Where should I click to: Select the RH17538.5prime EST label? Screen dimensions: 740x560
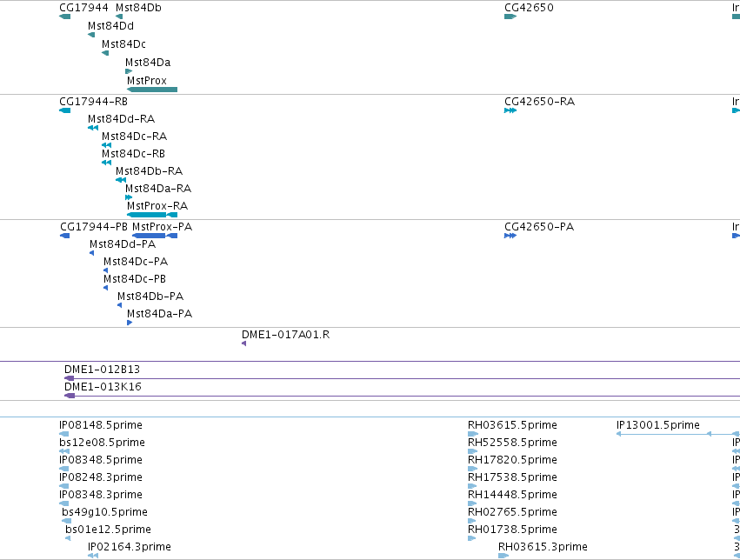(x=512, y=477)
